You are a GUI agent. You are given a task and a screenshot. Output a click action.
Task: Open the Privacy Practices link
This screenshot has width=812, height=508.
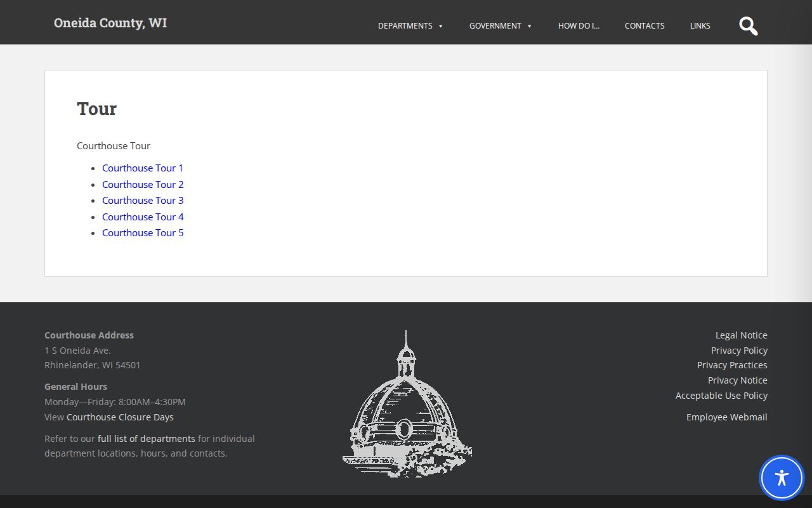pos(732,365)
